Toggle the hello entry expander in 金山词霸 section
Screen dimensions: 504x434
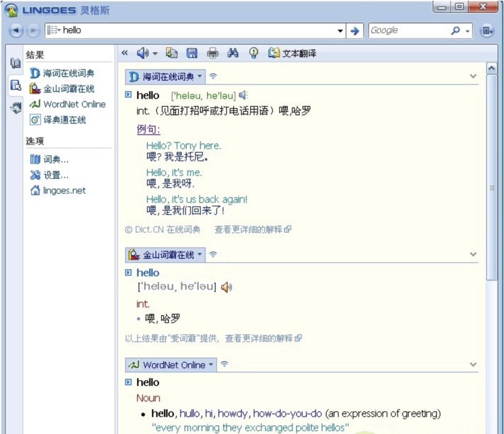(x=128, y=272)
